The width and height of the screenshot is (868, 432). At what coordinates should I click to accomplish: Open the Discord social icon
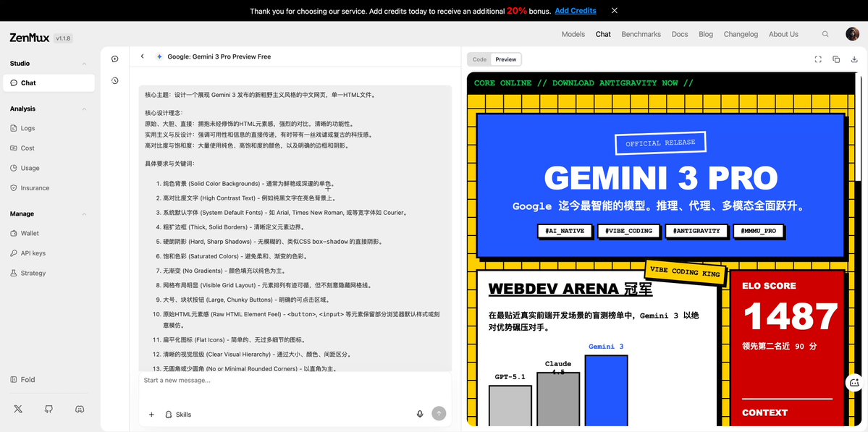point(79,410)
